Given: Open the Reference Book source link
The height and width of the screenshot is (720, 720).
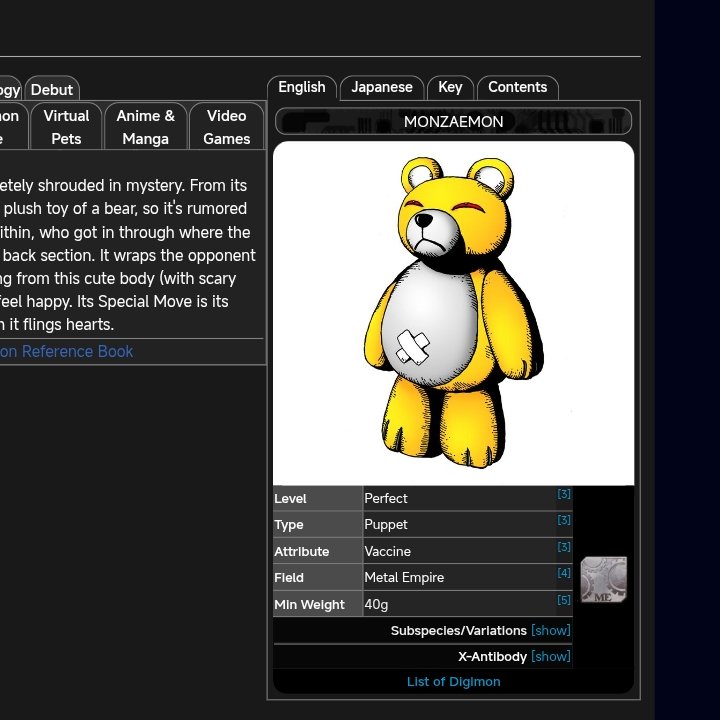Looking at the screenshot, I should (x=67, y=351).
